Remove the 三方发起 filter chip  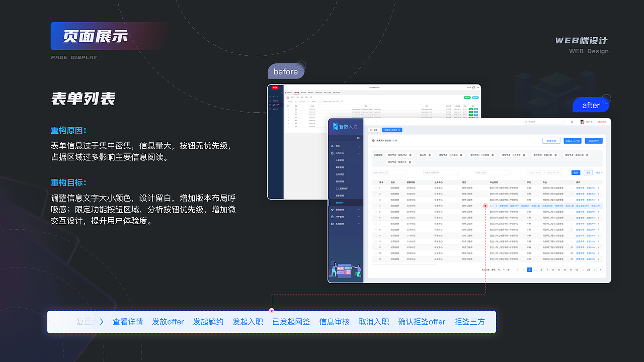461,155
